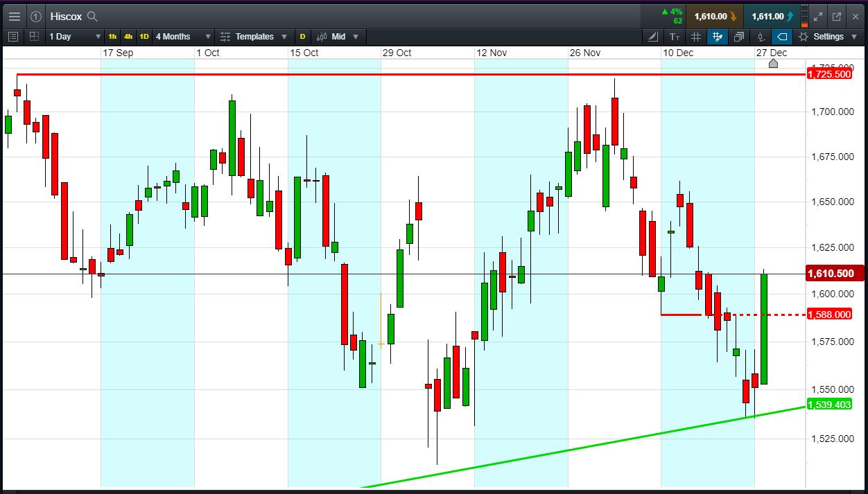868x494 pixels.
Task: Click the 29 Oct date label
Action: [397, 53]
